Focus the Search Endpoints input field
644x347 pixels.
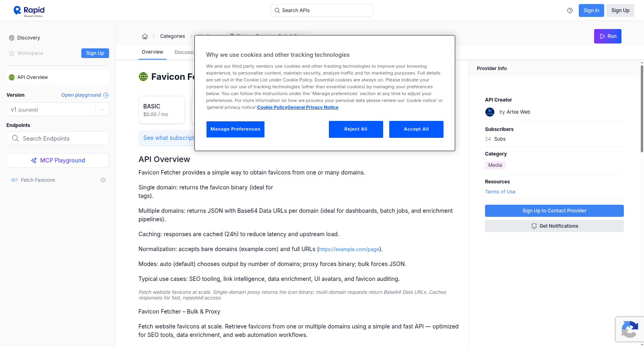(x=58, y=138)
